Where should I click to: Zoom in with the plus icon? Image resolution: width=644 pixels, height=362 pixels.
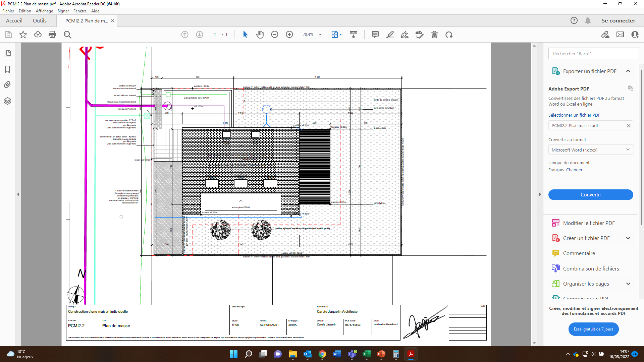289,35
